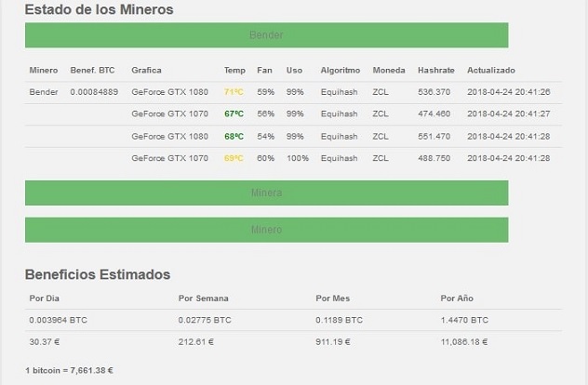Click the 56% fan speed value
588x385 pixels.
pos(265,114)
